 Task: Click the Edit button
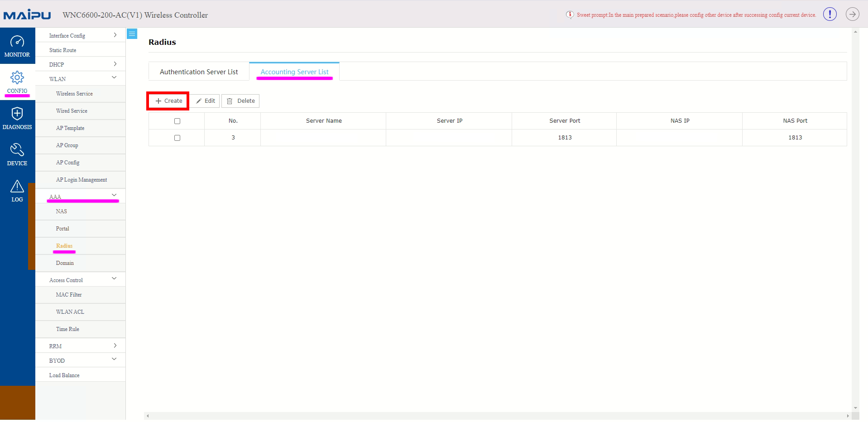click(x=205, y=101)
